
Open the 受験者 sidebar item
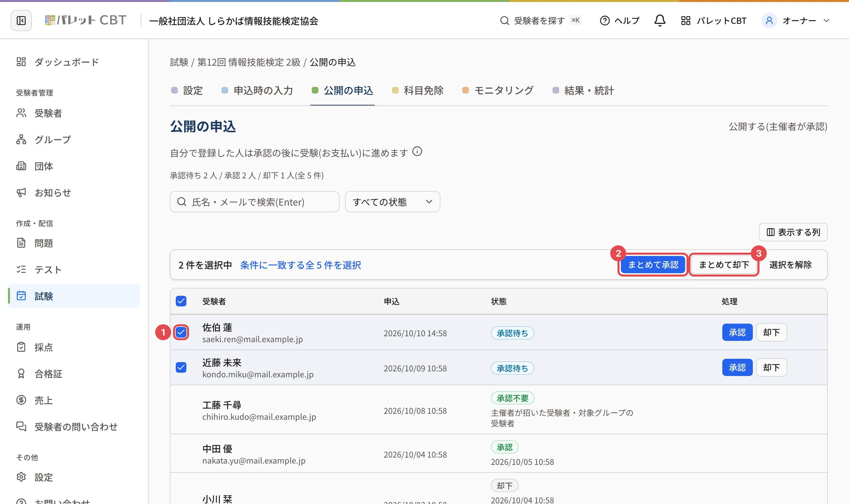(x=74, y=113)
